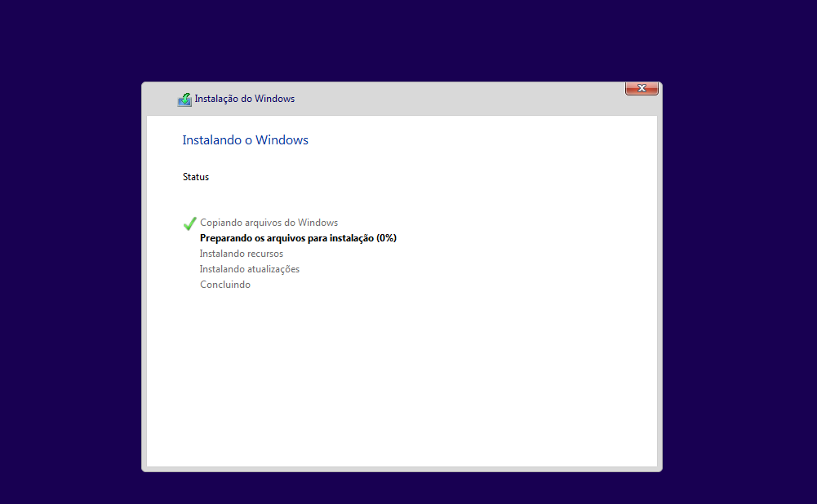Click the "Instalando o Windows" heading

(245, 140)
